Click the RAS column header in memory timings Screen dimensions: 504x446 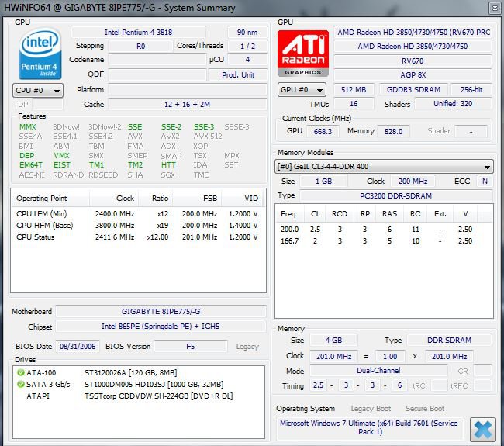389,214
